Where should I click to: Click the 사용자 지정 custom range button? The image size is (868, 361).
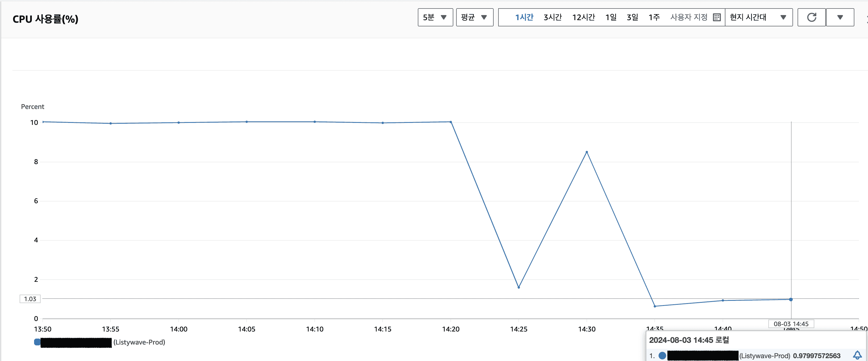(x=689, y=17)
